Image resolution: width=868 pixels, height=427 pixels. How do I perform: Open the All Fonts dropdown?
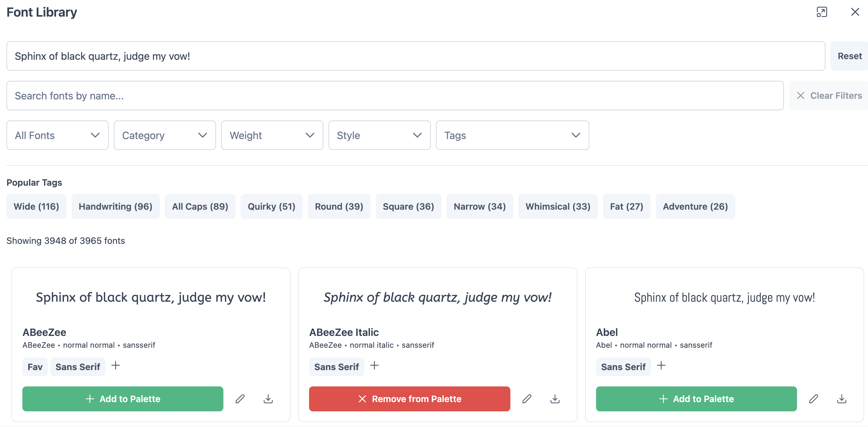click(57, 135)
